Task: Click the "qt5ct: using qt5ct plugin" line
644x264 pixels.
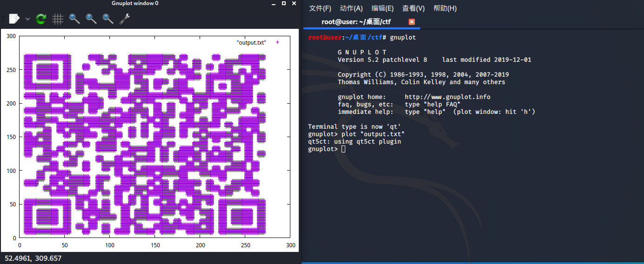Action: 355,142
